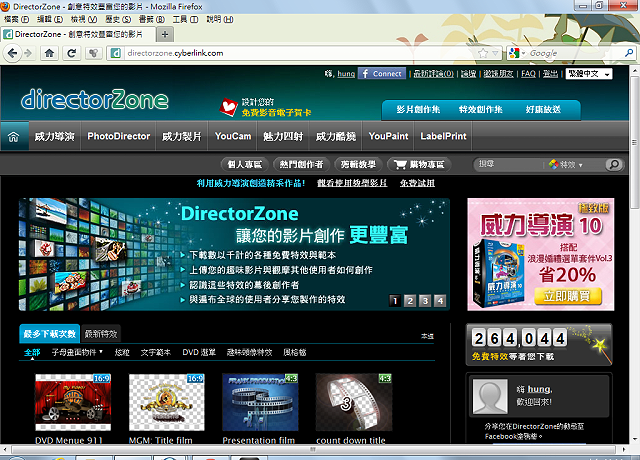Click the Facebook Connect button
This screenshot has width=640, height=460.
click(382, 73)
